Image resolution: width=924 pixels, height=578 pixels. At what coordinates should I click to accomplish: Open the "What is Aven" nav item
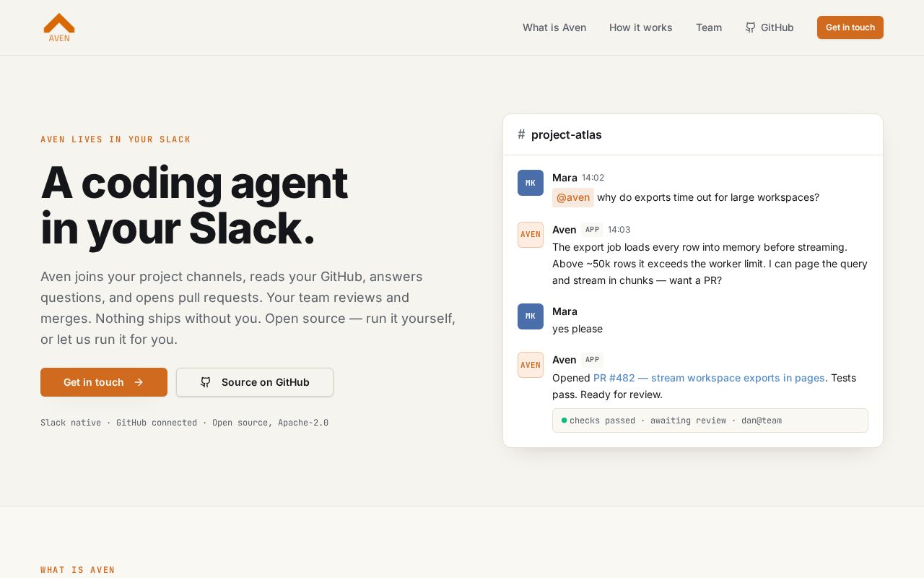[554, 27]
